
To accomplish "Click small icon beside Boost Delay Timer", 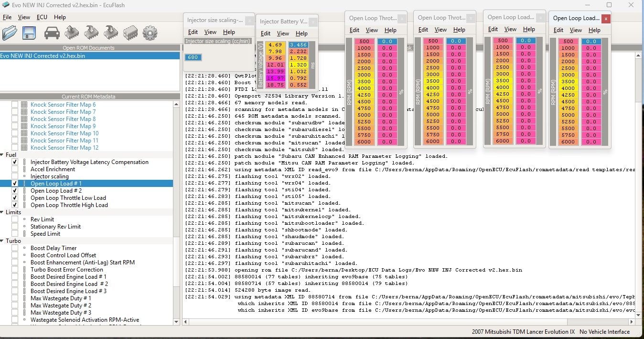I will click(24, 248).
